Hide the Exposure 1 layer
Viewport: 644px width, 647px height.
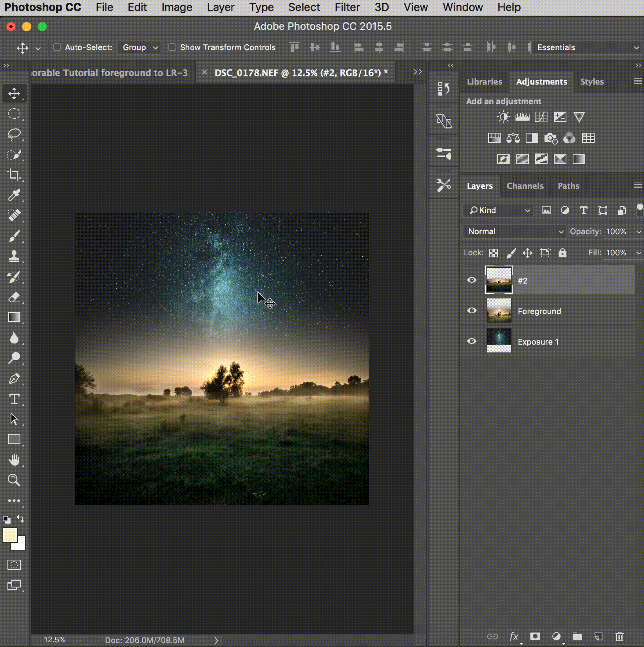point(472,341)
